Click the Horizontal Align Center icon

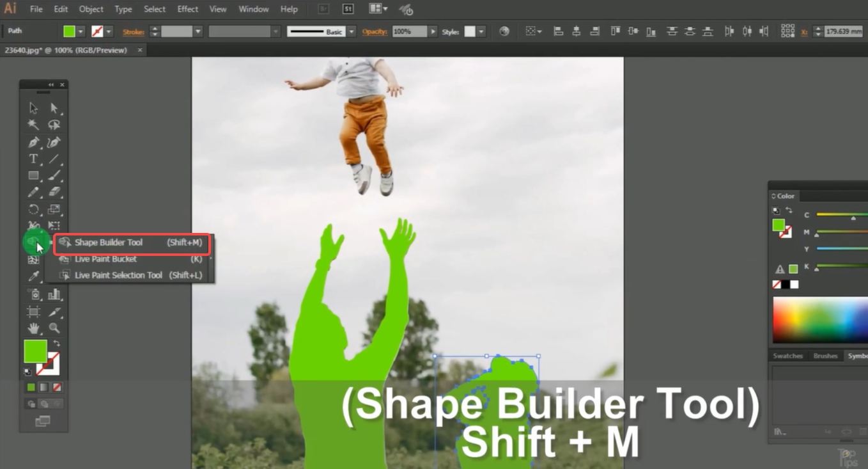[576, 31]
